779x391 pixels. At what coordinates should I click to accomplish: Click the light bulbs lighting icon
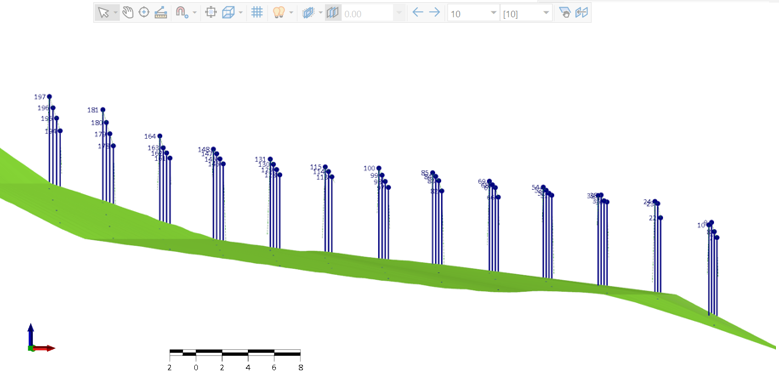pos(279,13)
